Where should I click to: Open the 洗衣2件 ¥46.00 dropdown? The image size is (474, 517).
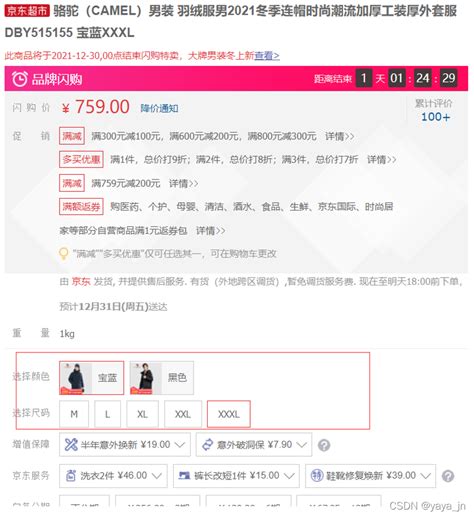(x=114, y=476)
